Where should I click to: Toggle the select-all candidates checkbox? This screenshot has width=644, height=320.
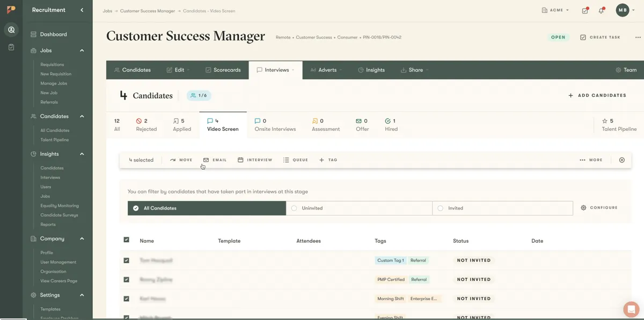point(126,240)
